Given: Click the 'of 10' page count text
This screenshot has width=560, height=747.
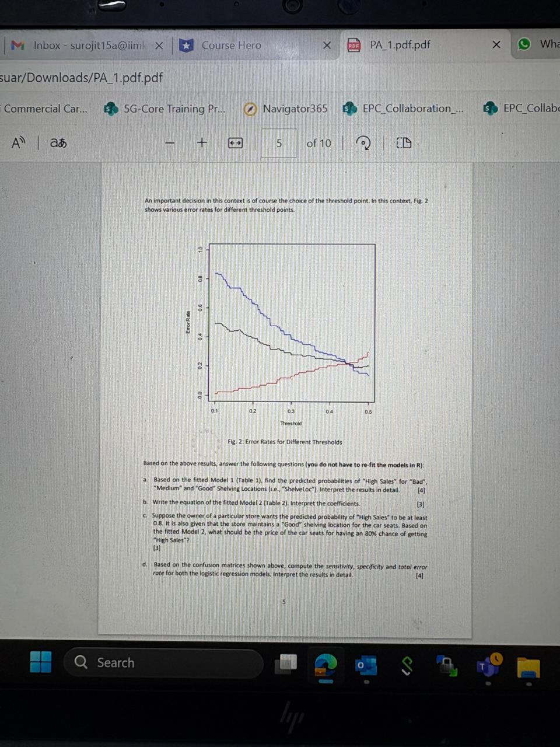Looking at the screenshot, I should [318, 143].
